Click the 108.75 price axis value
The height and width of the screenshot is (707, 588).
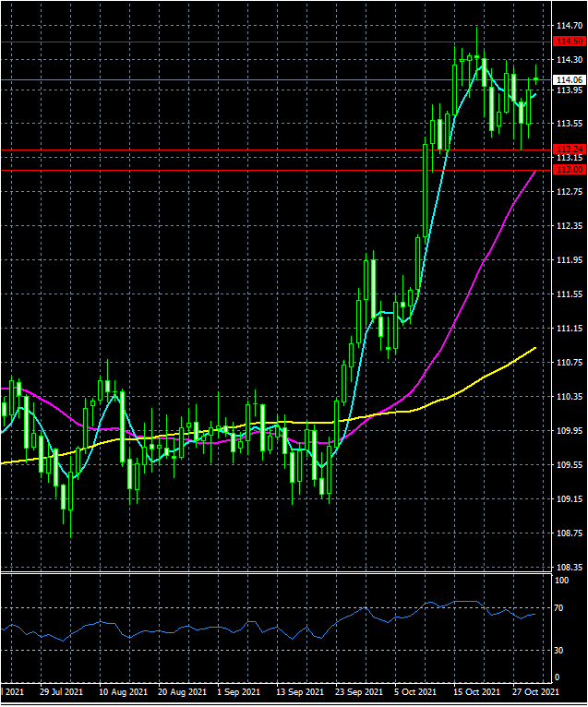[570, 533]
